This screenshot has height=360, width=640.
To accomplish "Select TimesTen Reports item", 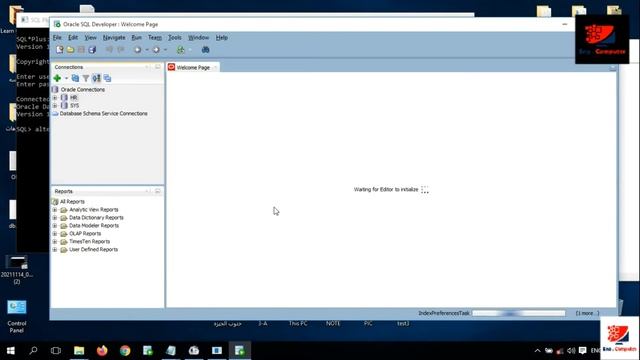I will coord(89,242).
